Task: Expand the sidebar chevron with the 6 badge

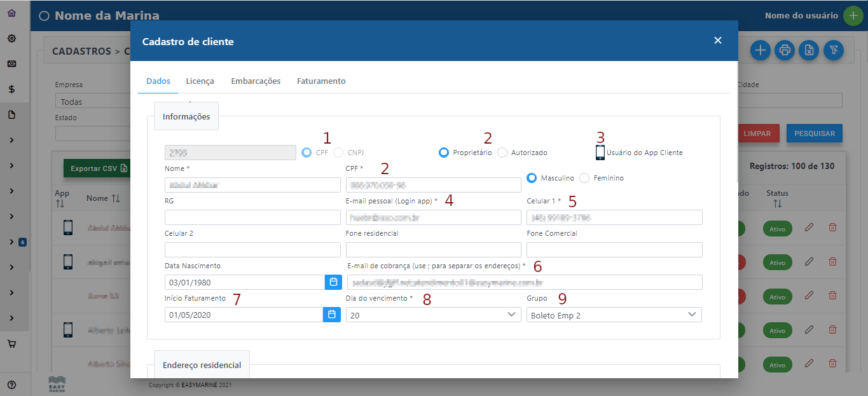Action: (x=11, y=242)
